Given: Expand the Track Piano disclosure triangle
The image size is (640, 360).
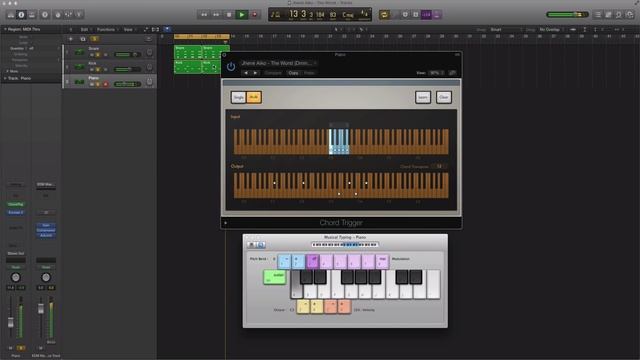Looking at the screenshot, I should (x=5, y=78).
